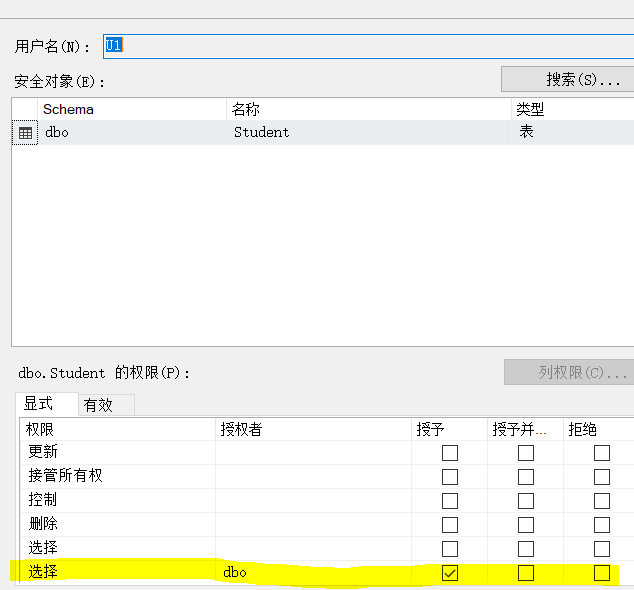
Task: Check 授予并 for the 控制 permission
Action: coord(526,501)
